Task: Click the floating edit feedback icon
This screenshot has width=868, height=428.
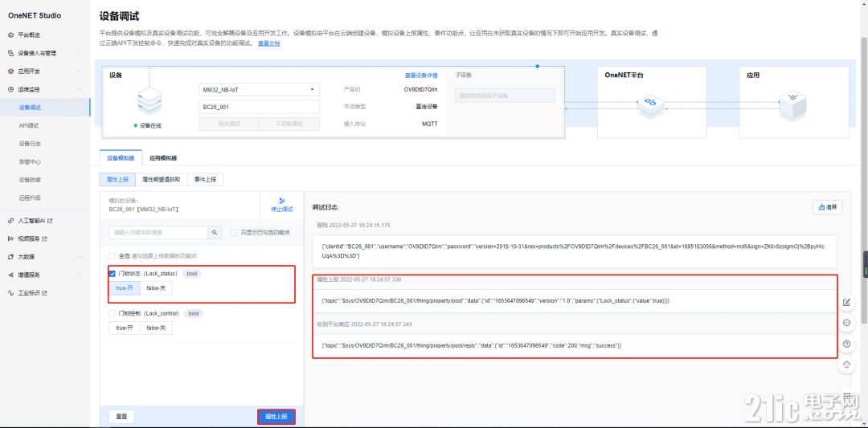Action: point(846,302)
